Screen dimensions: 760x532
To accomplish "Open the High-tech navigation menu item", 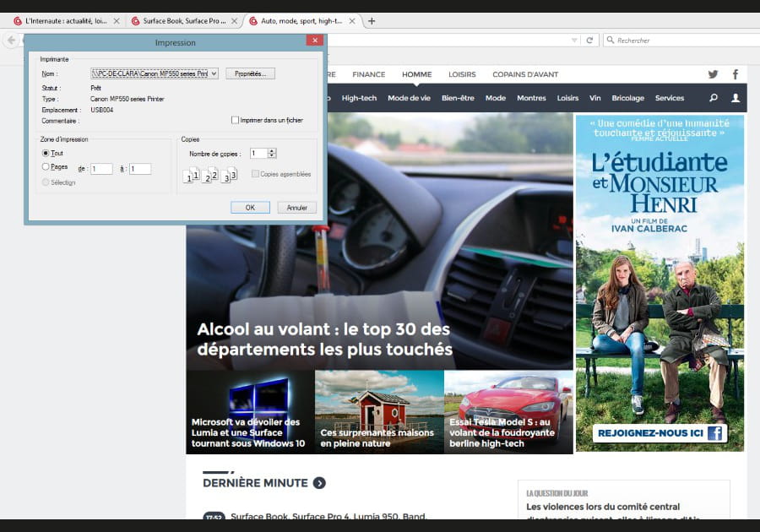I will coord(359,98).
